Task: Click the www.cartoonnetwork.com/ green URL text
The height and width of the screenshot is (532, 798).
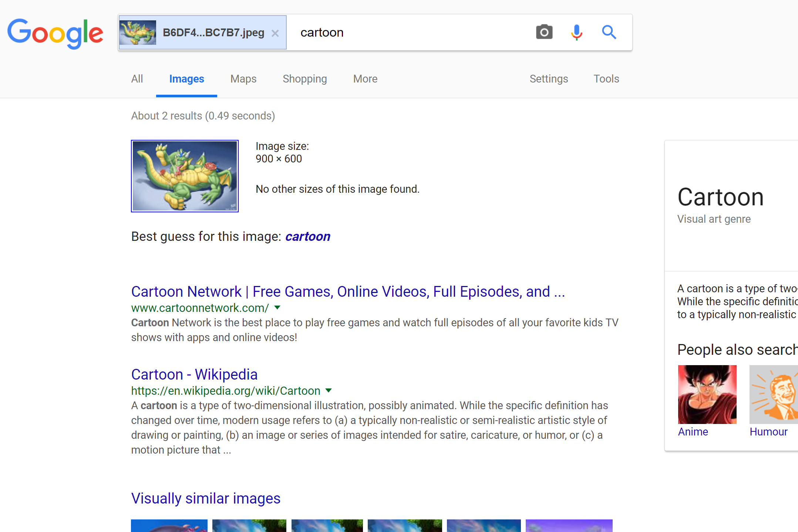Action: click(200, 308)
